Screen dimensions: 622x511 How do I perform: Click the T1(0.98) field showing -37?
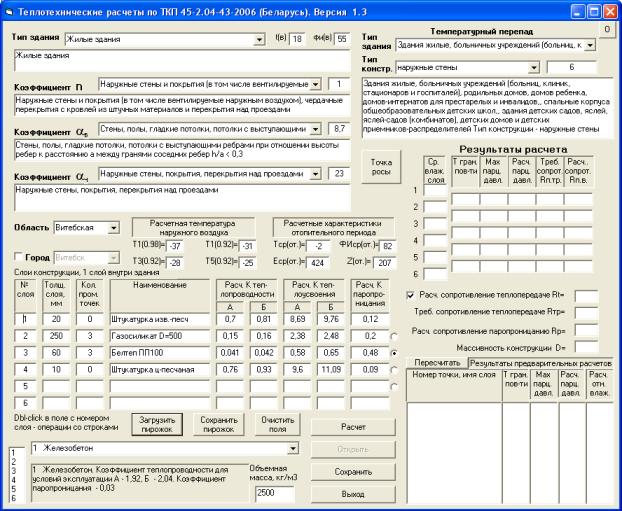coord(175,246)
